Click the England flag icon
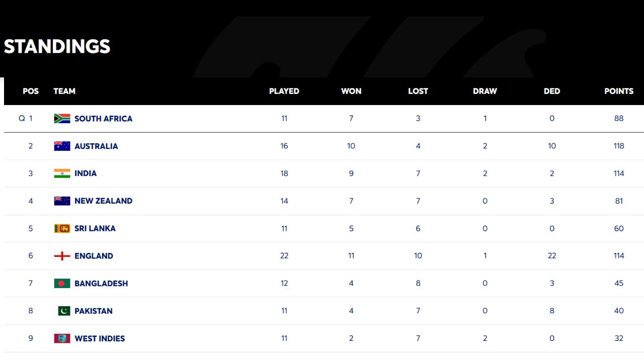Screen dimensions: 644x362 pyautogui.click(x=62, y=256)
